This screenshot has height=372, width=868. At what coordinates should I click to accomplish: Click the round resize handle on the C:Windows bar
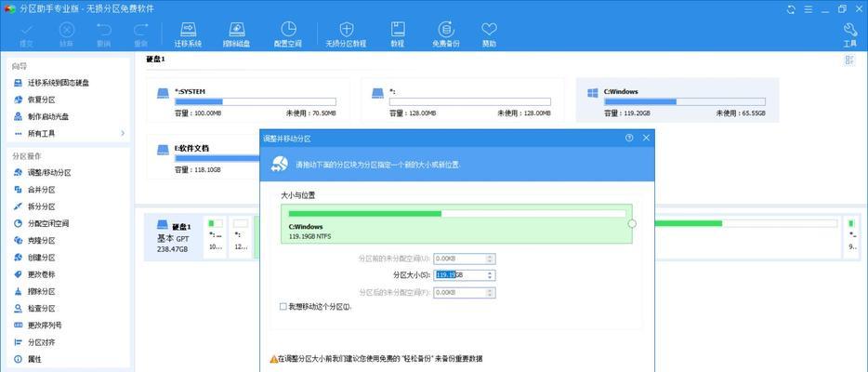[x=632, y=223]
